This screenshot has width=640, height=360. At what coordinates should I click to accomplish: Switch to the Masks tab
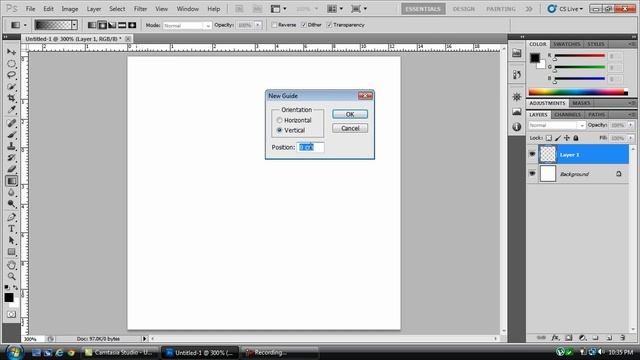coord(581,103)
